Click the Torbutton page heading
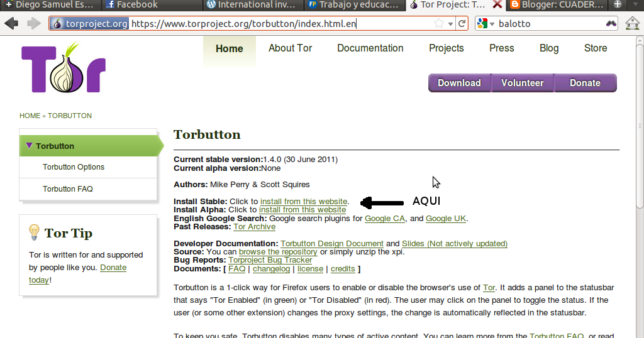This screenshot has height=338, width=644. pyautogui.click(x=207, y=134)
